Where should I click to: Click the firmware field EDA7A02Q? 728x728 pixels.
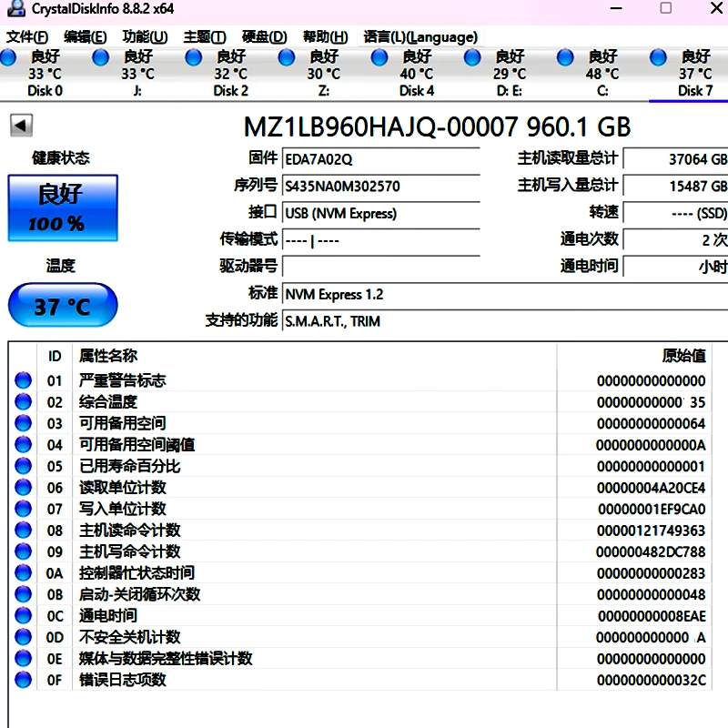coord(380,159)
